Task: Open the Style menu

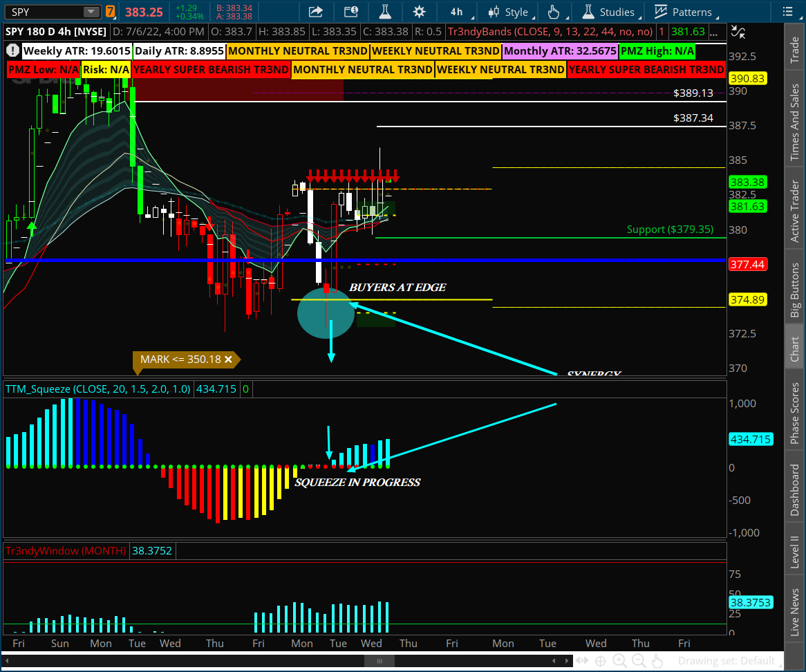Action: click(x=509, y=12)
